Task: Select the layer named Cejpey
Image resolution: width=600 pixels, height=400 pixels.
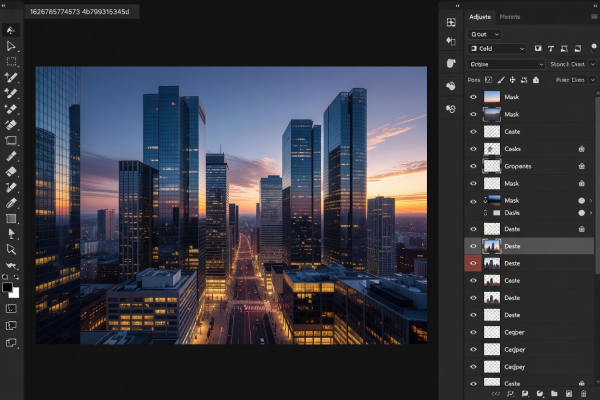Action: [x=514, y=367]
